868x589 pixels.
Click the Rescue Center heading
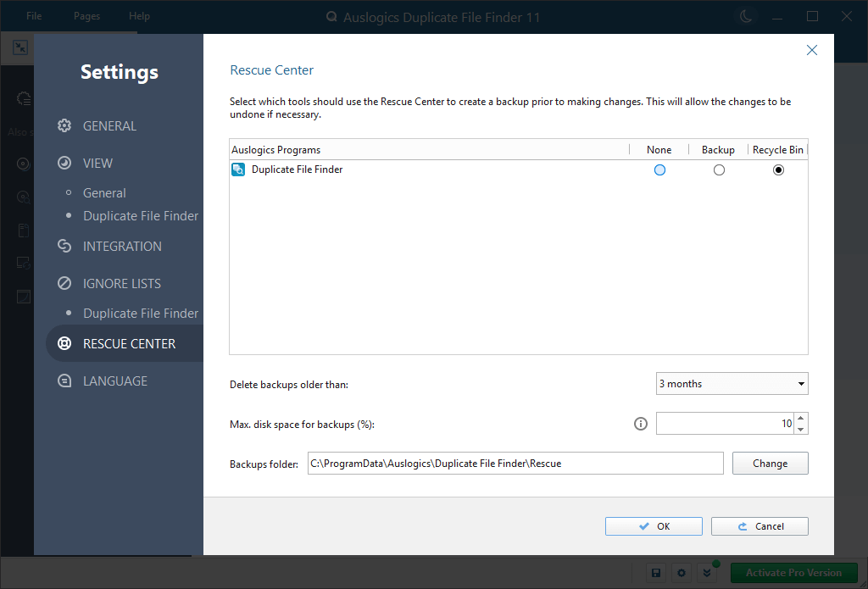pos(272,70)
